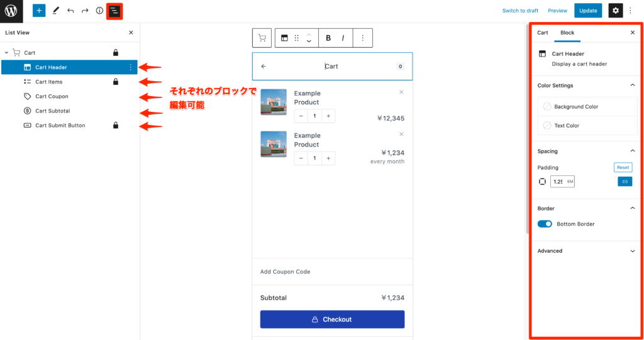This screenshot has height=340, width=644.
Task: Open the top-right Options ellipsis menu
Action: coord(630,11)
